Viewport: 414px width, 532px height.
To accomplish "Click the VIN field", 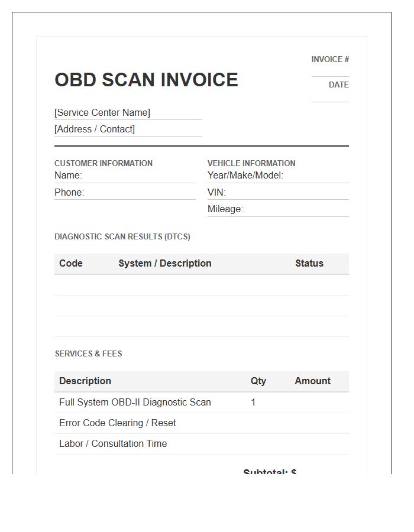I will pos(278,192).
